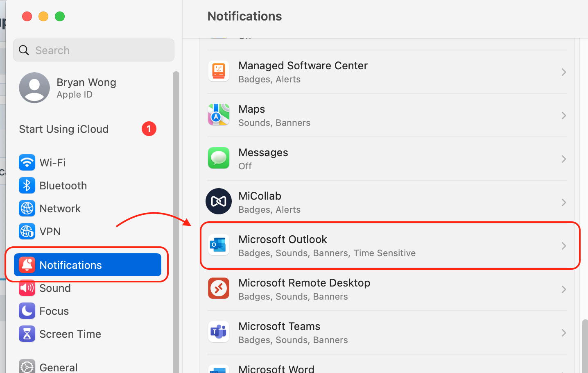Image resolution: width=588 pixels, height=373 pixels.
Task: Open MiCollab row chevron
Action: [x=564, y=202]
